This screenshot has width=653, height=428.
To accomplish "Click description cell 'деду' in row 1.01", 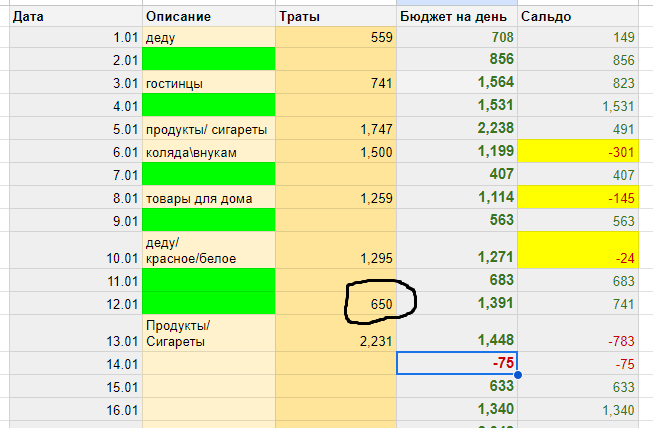I will pos(209,37).
